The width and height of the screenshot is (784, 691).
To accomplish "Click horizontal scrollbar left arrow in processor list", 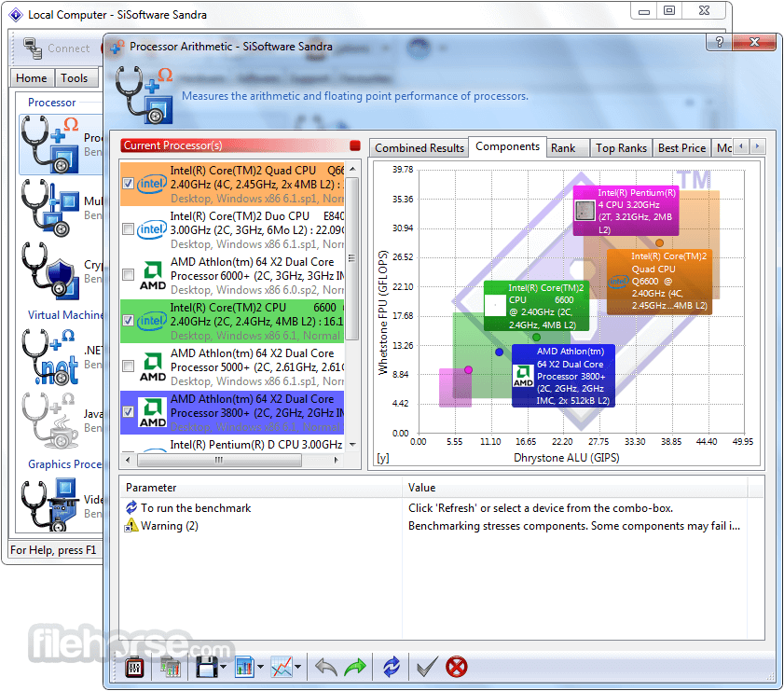I will point(128,460).
